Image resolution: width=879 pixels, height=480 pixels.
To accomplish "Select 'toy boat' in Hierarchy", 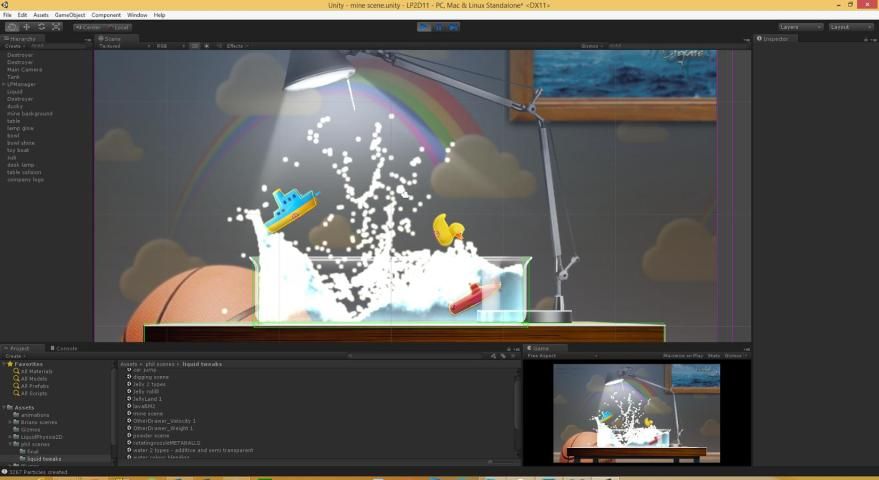I will 20,150.
